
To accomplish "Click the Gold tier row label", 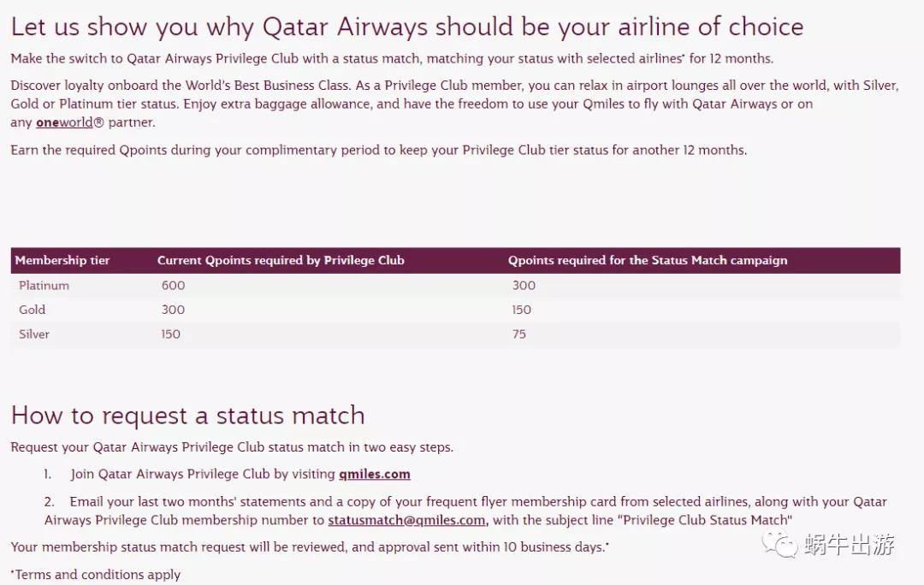I will pyautogui.click(x=33, y=310).
